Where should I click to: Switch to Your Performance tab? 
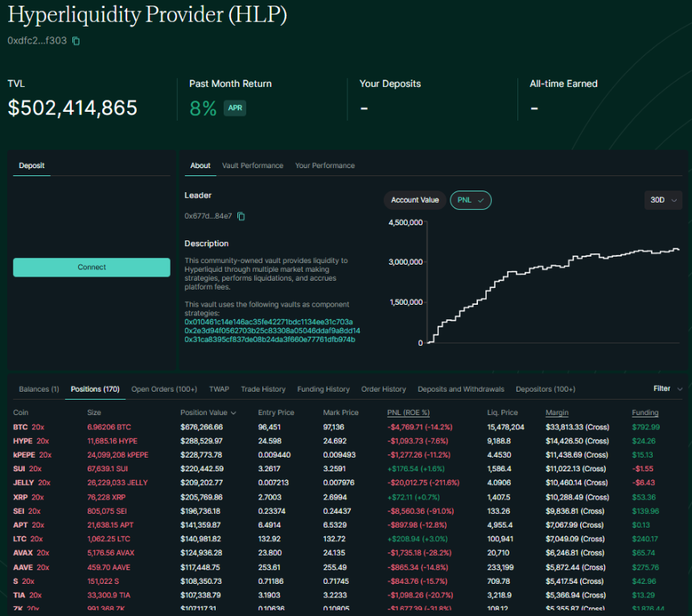325,166
